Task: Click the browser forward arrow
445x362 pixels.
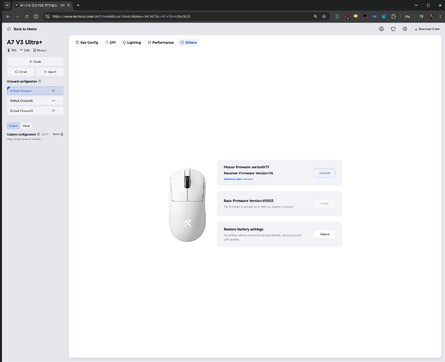Action: [17, 16]
